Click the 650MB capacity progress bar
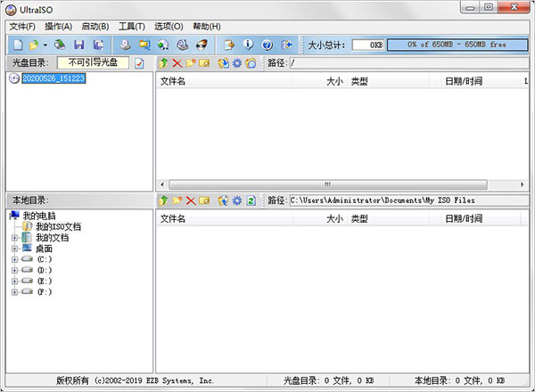This screenshot has width=535, height=392. (x=458, y=44)
